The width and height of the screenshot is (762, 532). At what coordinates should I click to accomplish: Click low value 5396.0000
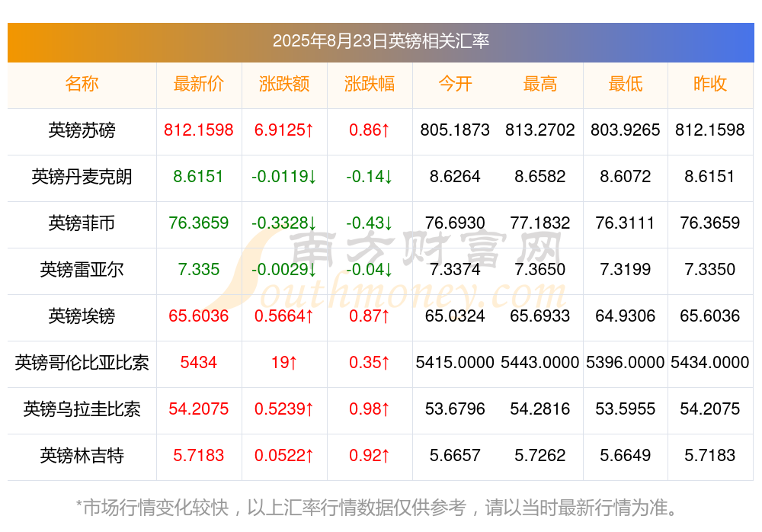tap(626, 362)
